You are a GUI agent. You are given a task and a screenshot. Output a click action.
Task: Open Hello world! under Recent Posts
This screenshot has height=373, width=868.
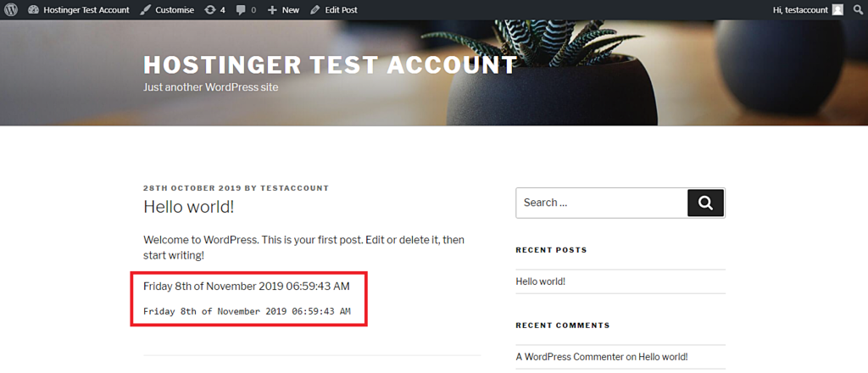click(540, 281)
